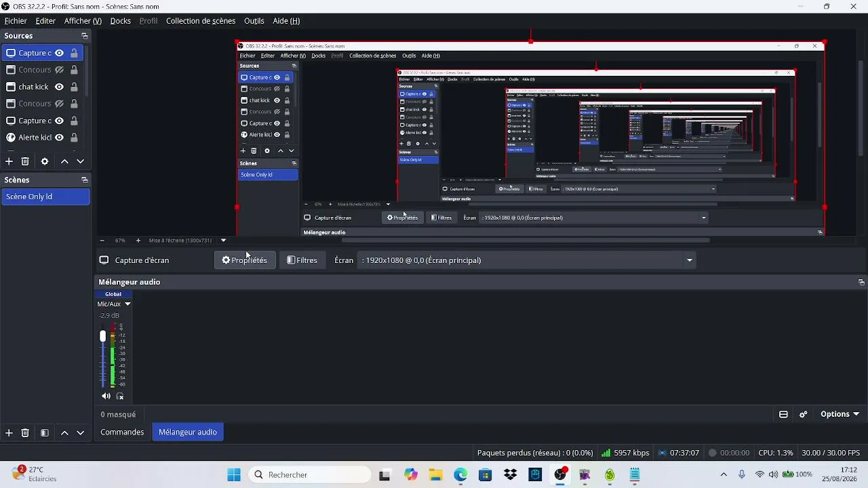Move the scene down in the Scènes list
The image size is (868, 488).
(80, 432)
